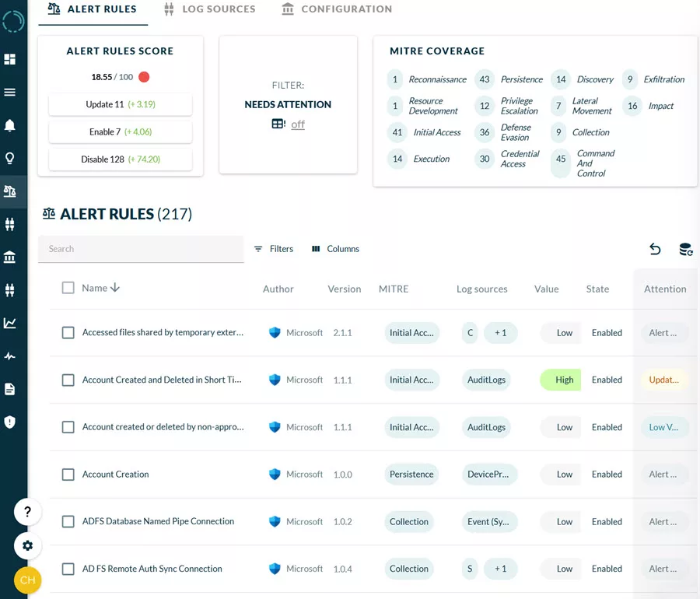700x599 pixels.
Task: Open the CH user avatar
Action: click(x=28, y=580)
